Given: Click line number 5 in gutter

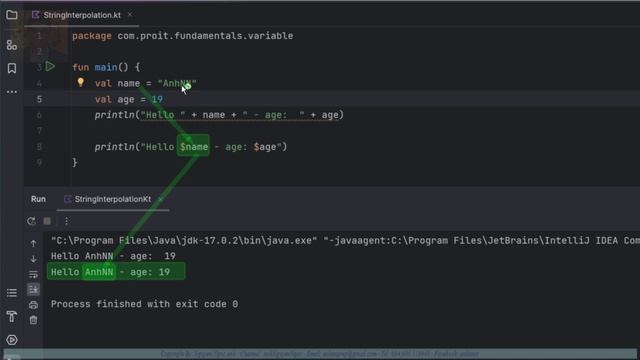Looking at the screenshot, I should coord(39,99).
